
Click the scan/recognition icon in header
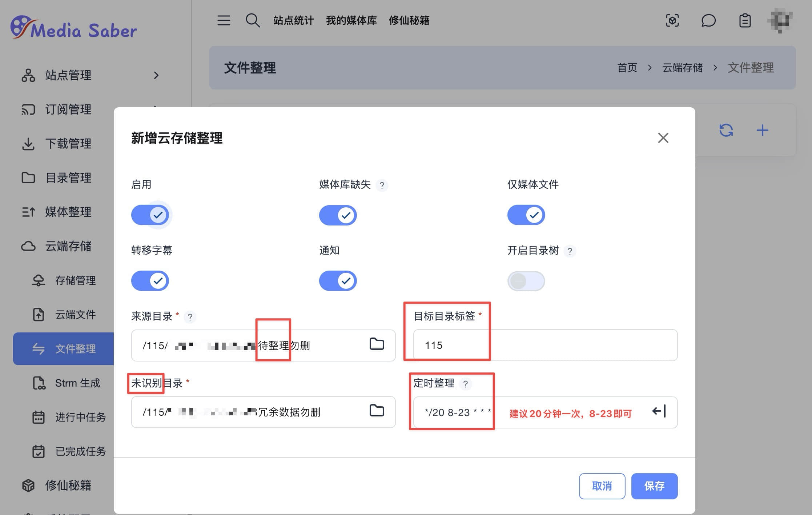[x=672, y=20]
